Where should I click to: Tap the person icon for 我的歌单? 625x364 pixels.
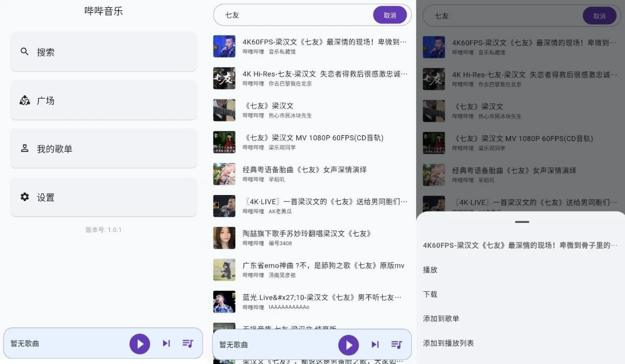pos(25,148)
